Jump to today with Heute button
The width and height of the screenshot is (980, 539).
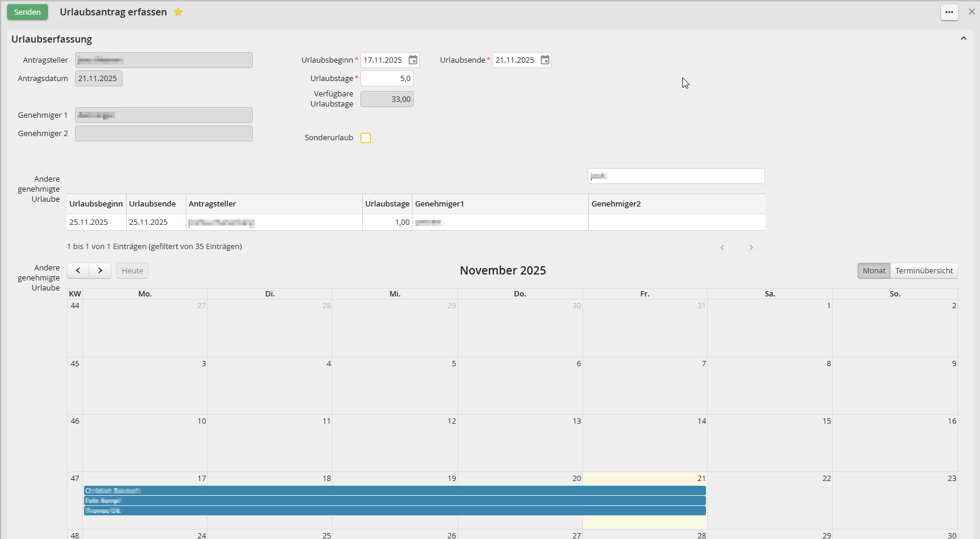(x=133, y=271)
